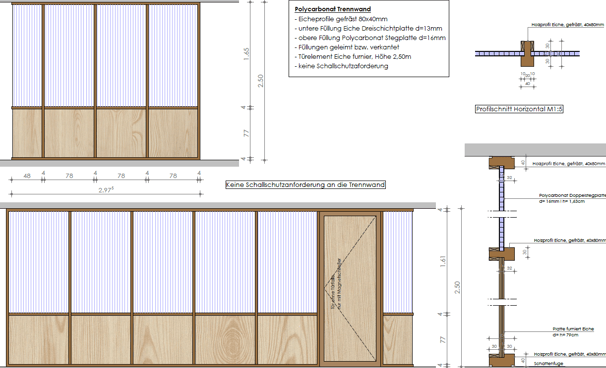This screenshot has height=368, width=606.
Task: Select the 48 width dimension in upper elevation
Action: point(27,176)
